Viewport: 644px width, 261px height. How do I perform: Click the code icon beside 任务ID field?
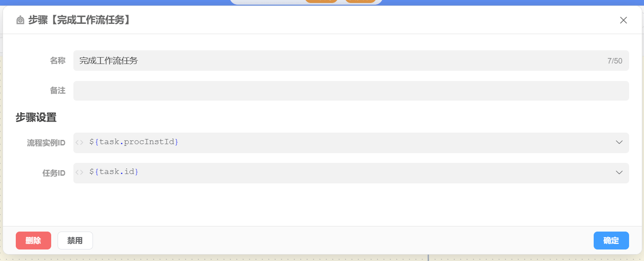(80, 173)
